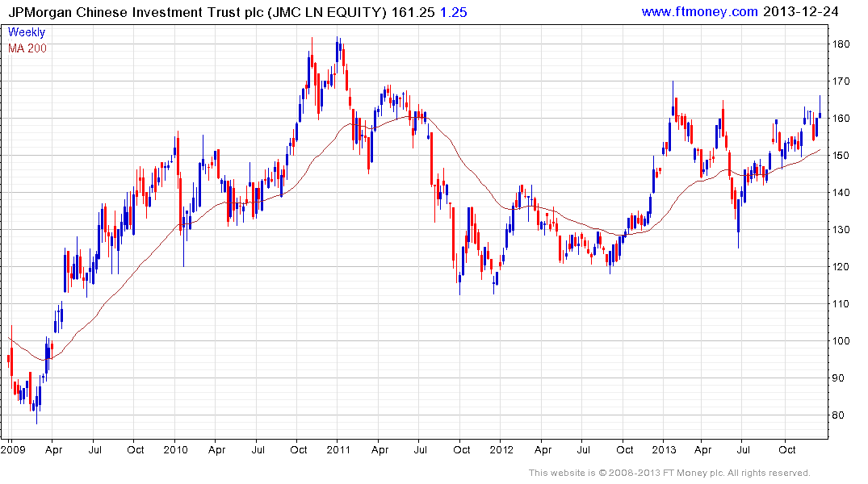Click the 2010 year axis label
868x484 pixels.
pyautogui.click(x=175, y=449)
